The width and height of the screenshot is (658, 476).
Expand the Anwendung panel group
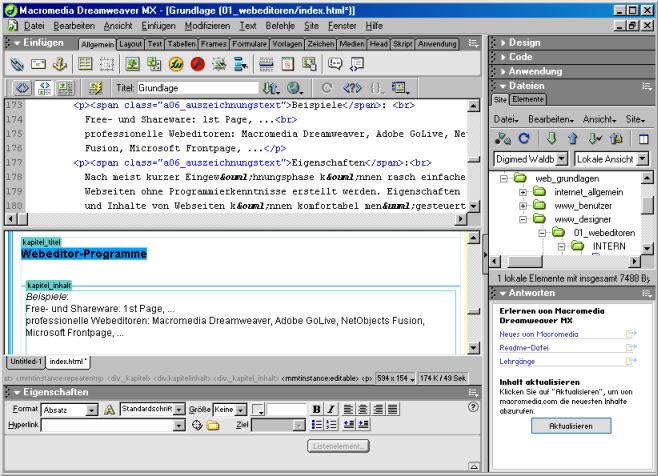(503, 71)
